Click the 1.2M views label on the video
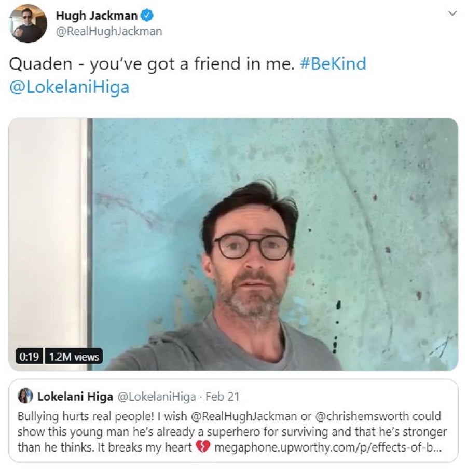Image resolution: width=467 pixels, height=476 pixels. click(74, 357)
